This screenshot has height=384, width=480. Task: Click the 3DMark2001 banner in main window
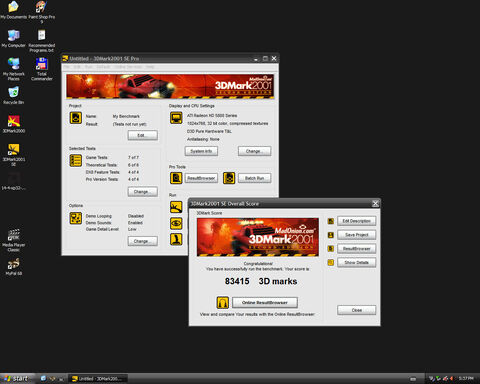pyautogui.click(x=170, y=86)
